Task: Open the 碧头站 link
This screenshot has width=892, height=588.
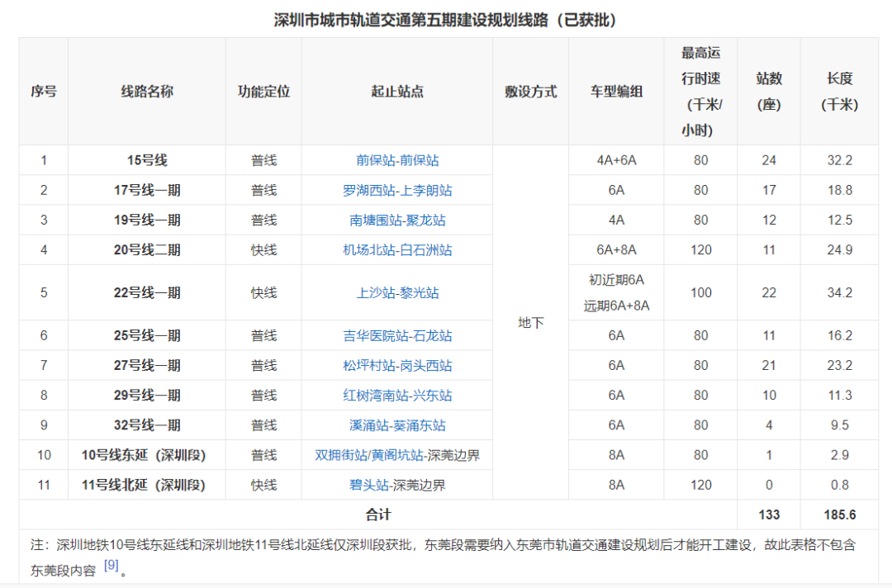Action: pos(368,485)
